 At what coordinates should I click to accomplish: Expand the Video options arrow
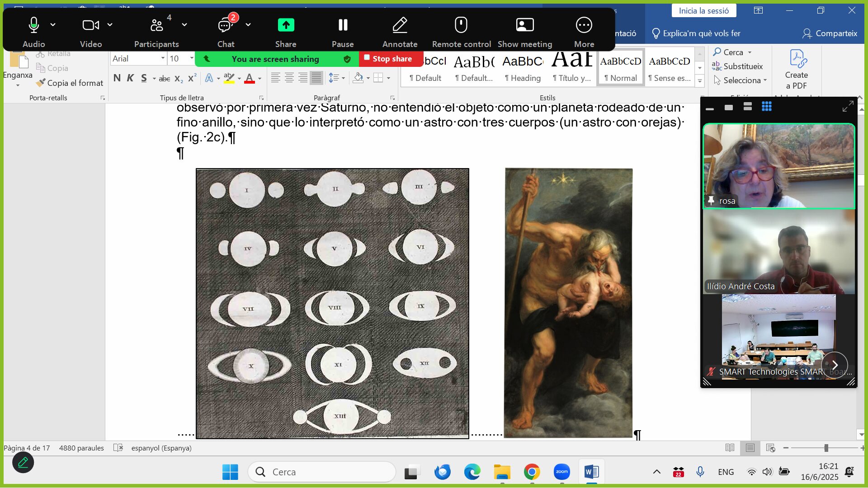tap(110, 25)
